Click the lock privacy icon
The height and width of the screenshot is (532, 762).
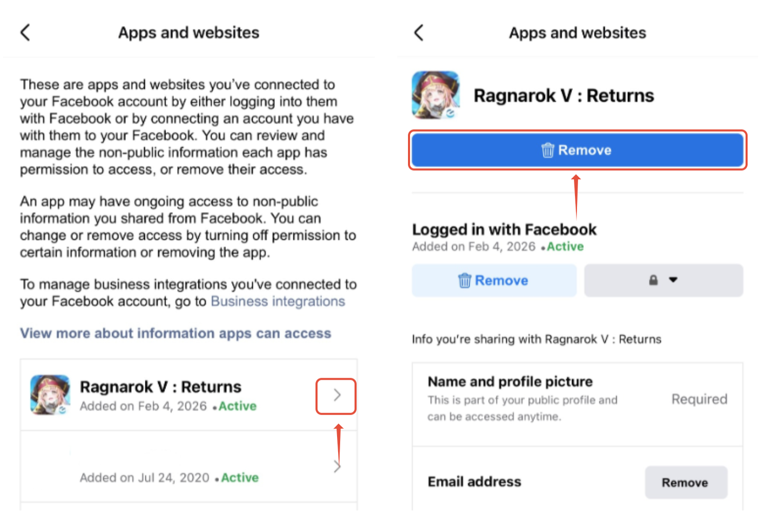[x=653, y=280]
